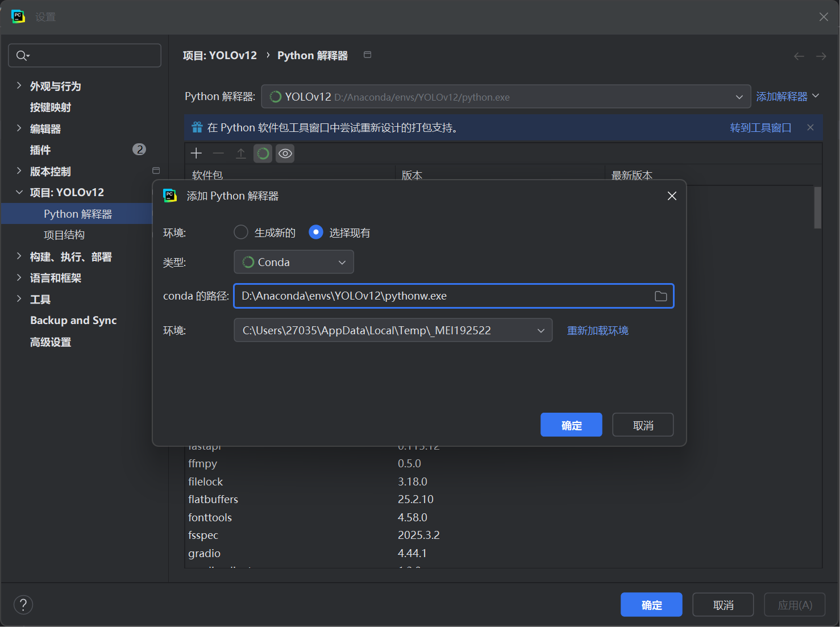Expand the 版本控制 tree node

[x=19, y=171]
